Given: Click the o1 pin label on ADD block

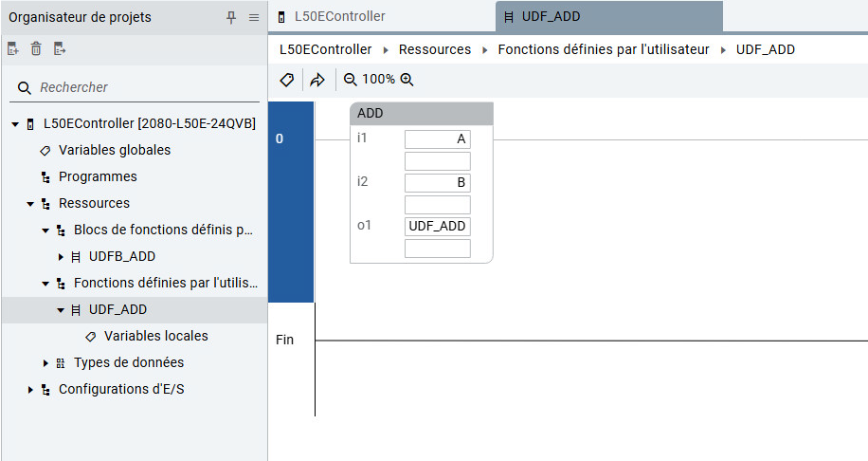Looking at the screenshot, I should point(364,226).
